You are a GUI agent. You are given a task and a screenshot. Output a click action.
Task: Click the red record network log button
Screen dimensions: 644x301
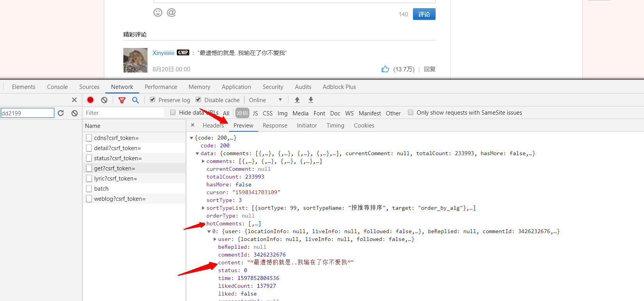click(x=90, y=100)
